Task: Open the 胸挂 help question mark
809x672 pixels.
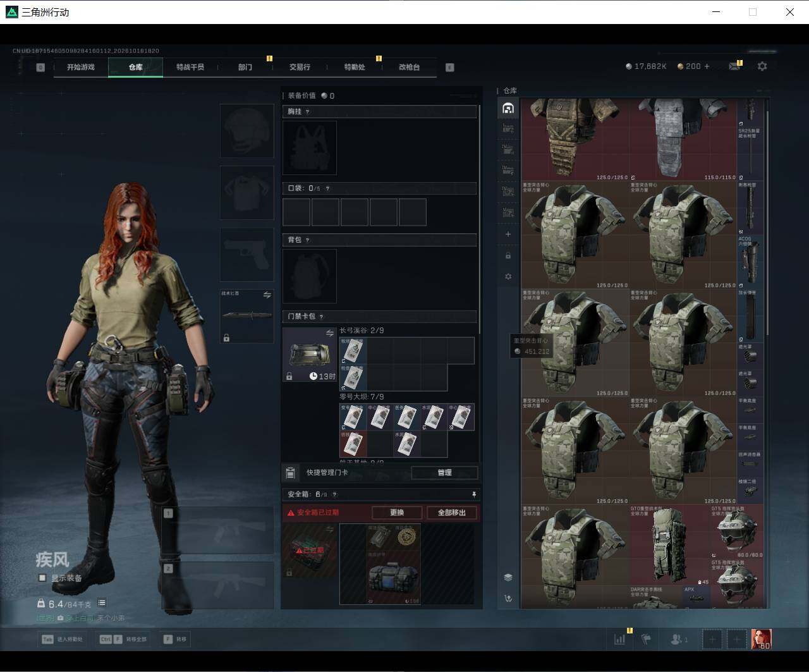Action: click(x=308, y=112)
